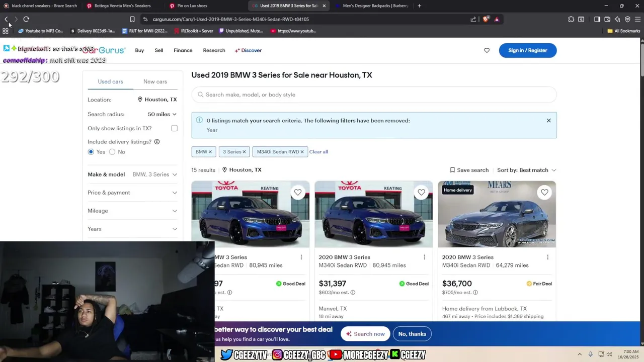Screen dimensions: 644x362
Task: Expand the Mileage filter section
Action: (132, 211)
